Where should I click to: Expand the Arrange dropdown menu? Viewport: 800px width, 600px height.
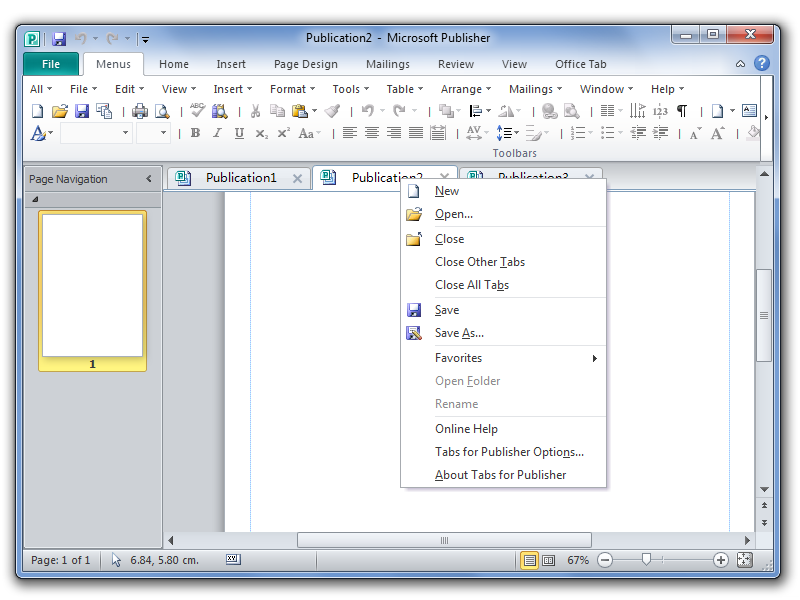466,89
